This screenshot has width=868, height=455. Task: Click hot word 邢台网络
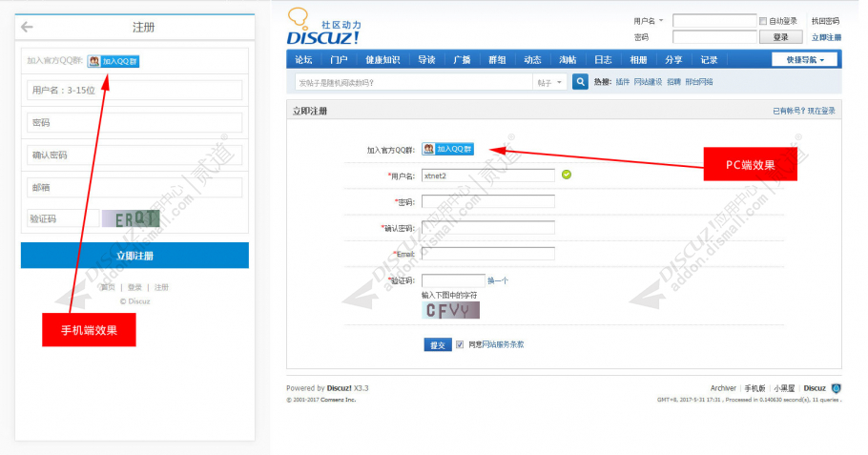tap(698, 82)
